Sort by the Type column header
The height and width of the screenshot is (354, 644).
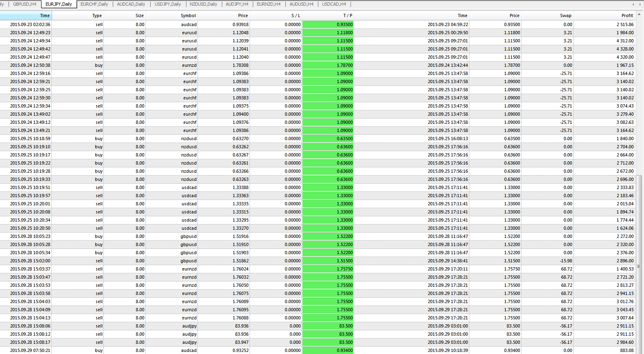coord(78,15)
